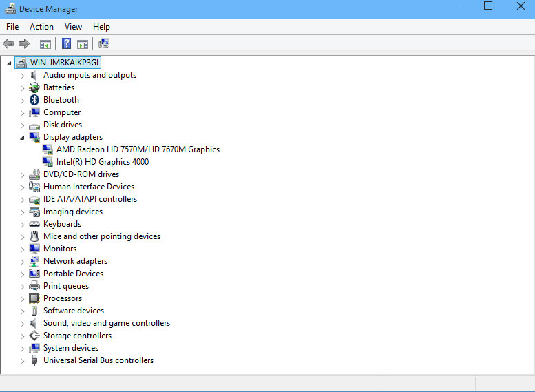Collapse the WIN-JMRKAIKP3GI root node
The width and height of the screenshot is (535, 392).
(x=9, y=63)
